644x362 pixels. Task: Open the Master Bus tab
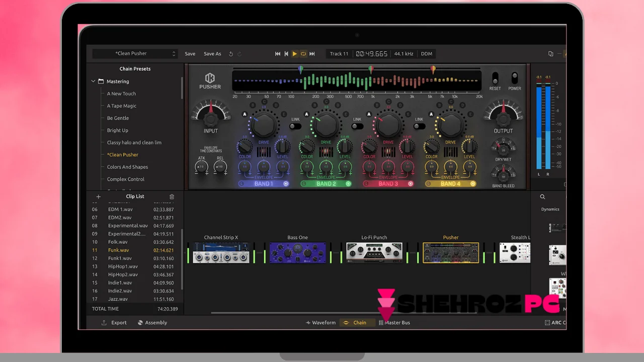(x=394, y=323)
